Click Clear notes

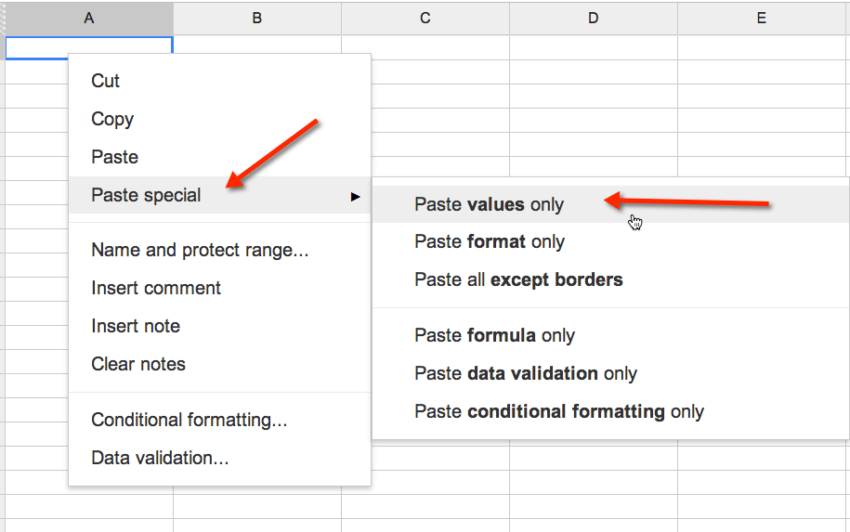(x=220, y=364)
